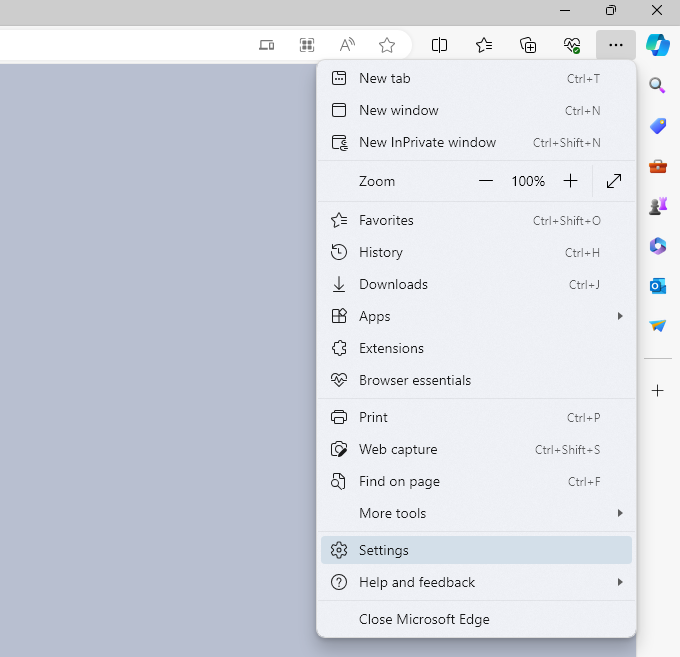Open Split screen from toolbar
The height and width of the screenshot is (657, 680).
(x=439, y=45)
